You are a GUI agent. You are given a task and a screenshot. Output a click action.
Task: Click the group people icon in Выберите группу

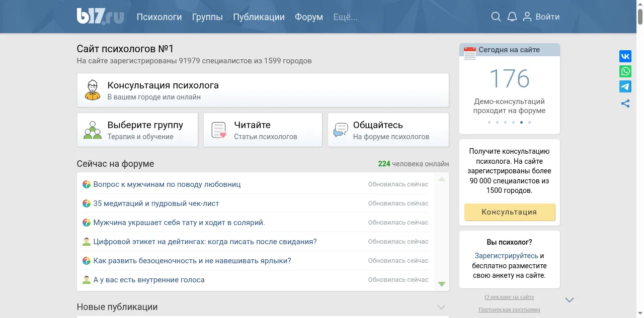93,130
